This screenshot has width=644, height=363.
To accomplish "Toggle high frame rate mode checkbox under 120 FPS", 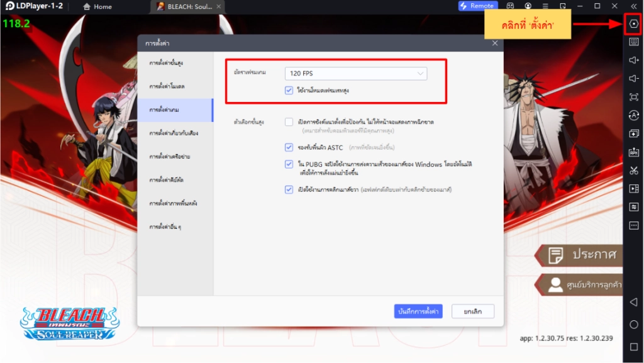I will point(289,91).
